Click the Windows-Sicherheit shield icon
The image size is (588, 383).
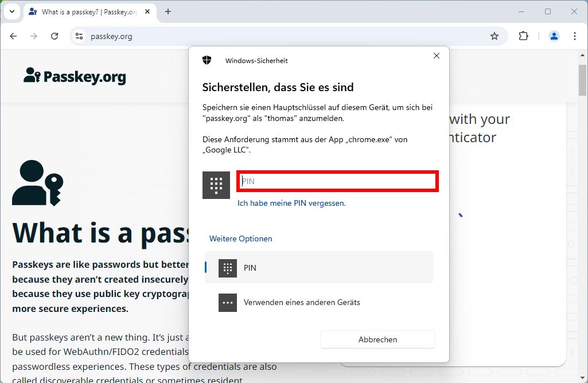click(207, 60)
